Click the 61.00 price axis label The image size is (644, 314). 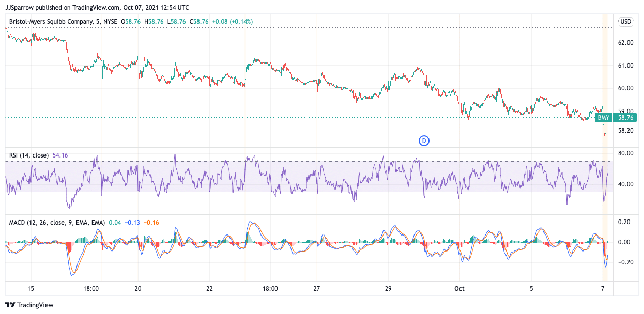(626, 66)
